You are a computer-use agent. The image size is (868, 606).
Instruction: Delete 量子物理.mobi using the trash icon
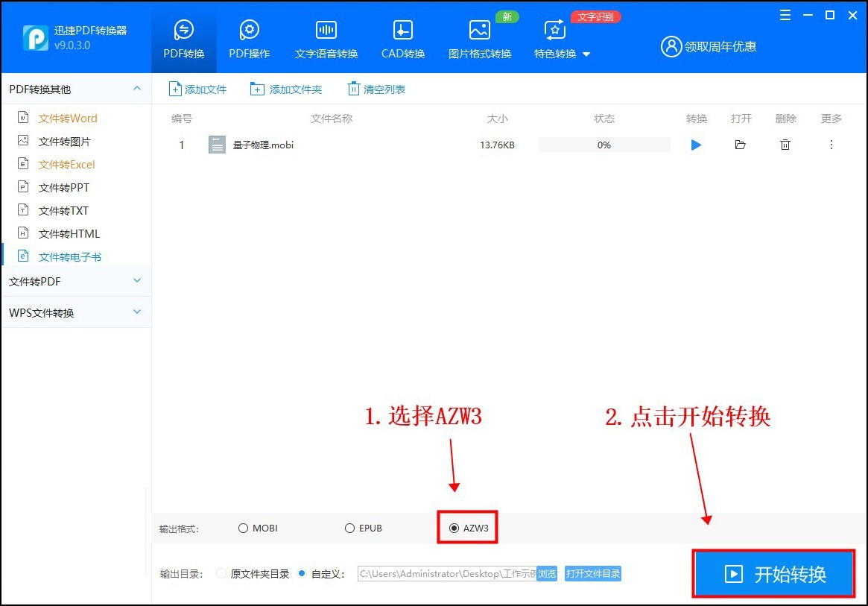coord(785,145)
